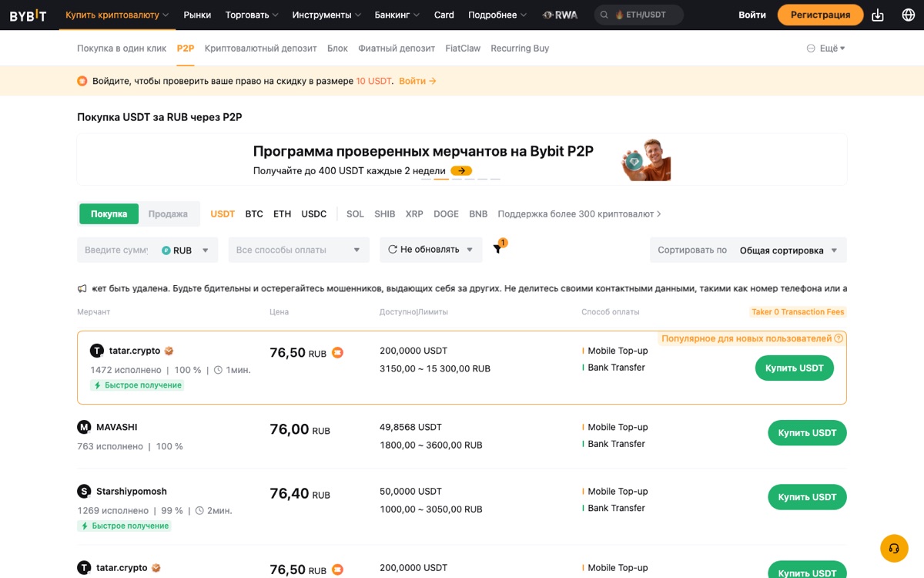Open the RUB currency dropdown
924x578 pixels.
pos(185,250)
